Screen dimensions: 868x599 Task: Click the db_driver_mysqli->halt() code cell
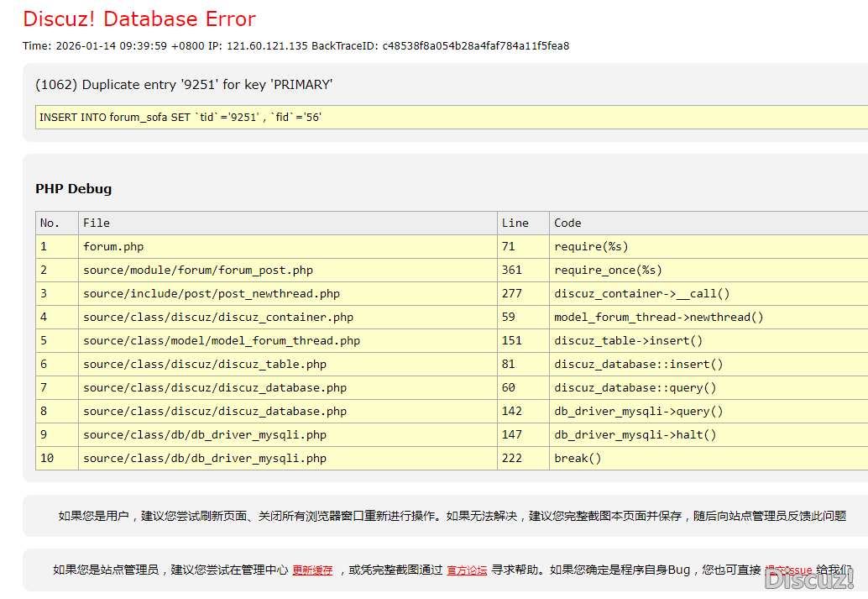click(x=635, y=435)
